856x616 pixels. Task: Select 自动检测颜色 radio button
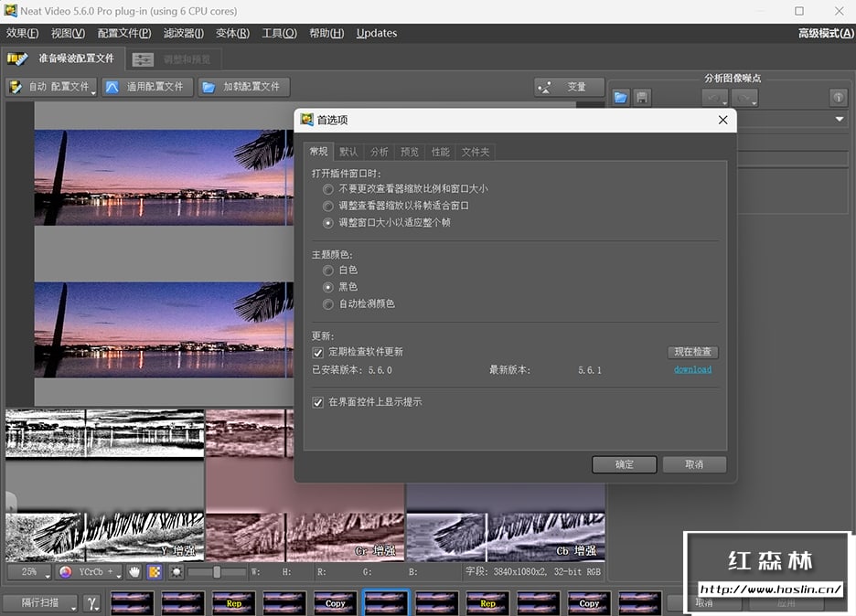pyautogui.click(x=328, y=304)
